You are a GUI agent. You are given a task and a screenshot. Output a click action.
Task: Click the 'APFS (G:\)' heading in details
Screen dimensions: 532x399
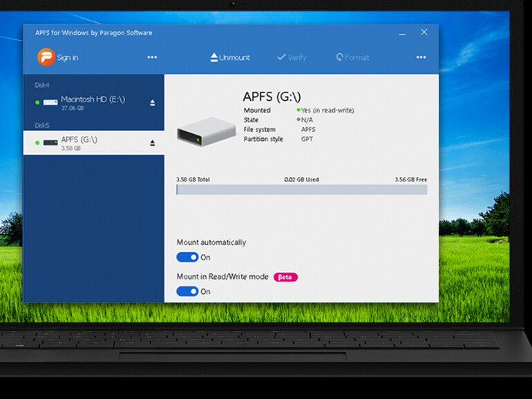coord(272,97)
